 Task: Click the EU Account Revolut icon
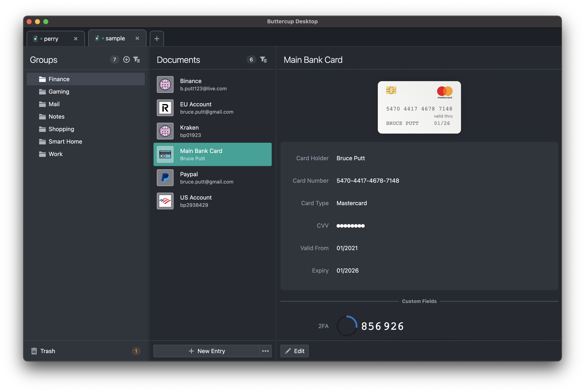(x=165, y=108)
